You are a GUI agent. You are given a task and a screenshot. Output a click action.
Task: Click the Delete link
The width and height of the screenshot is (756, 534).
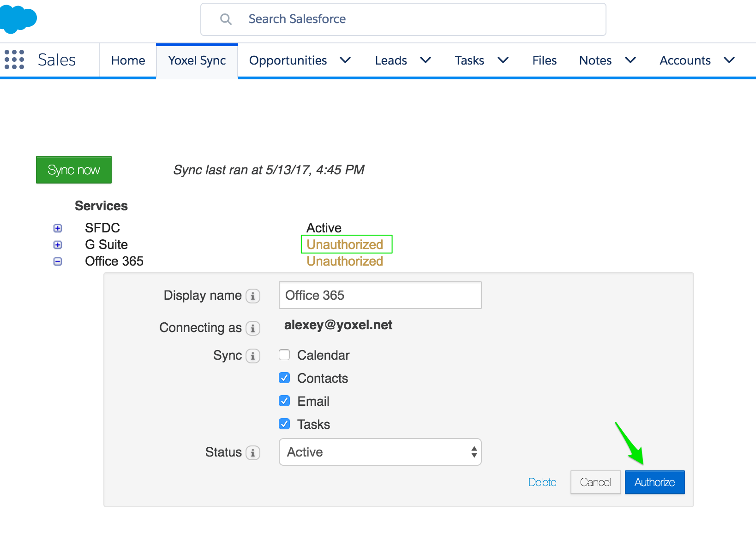tap(542, 482)
